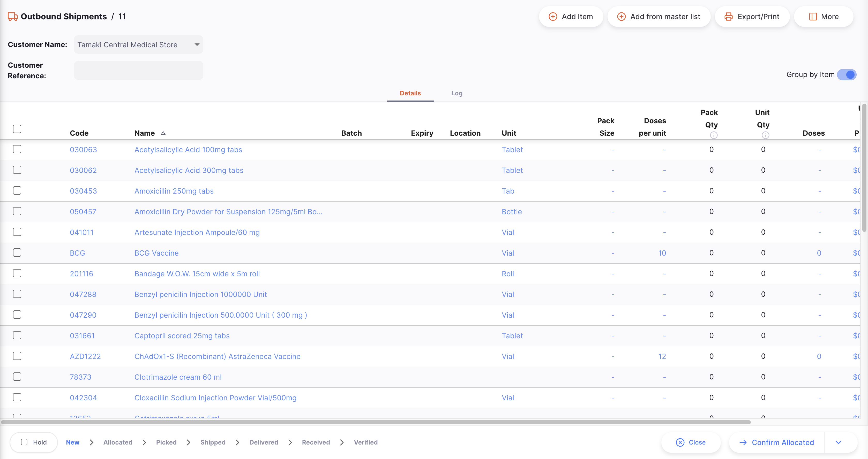Click the Add Item plus icon
The width and height of the screenshot is (868, 459).
click(553, 17)
